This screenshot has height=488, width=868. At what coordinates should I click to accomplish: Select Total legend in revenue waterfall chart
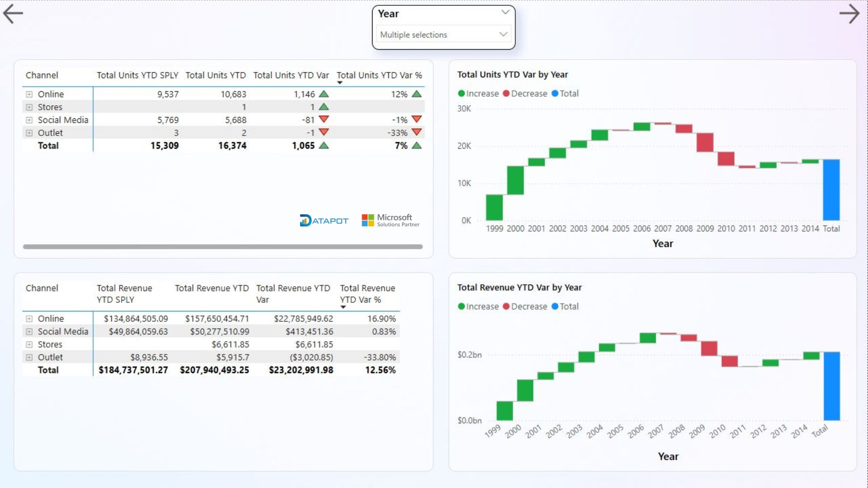(x=565, y=306)
